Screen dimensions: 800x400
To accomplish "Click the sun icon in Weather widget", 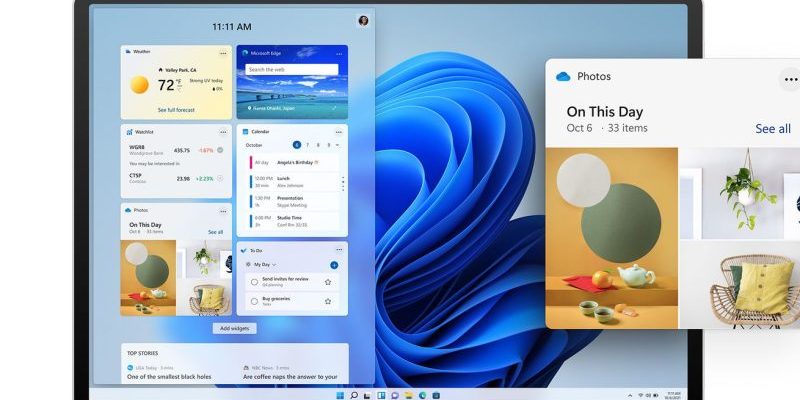I will (139, 85).
